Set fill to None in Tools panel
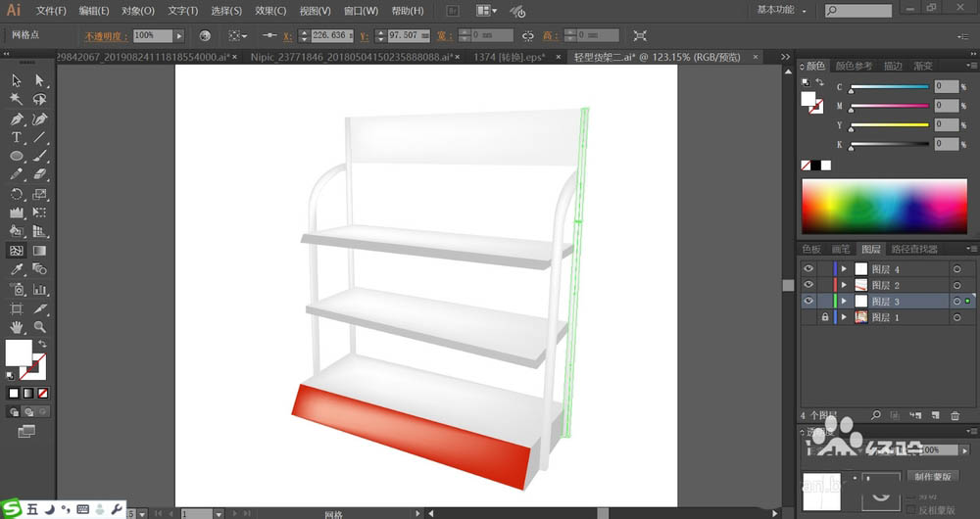 [43, 393]
